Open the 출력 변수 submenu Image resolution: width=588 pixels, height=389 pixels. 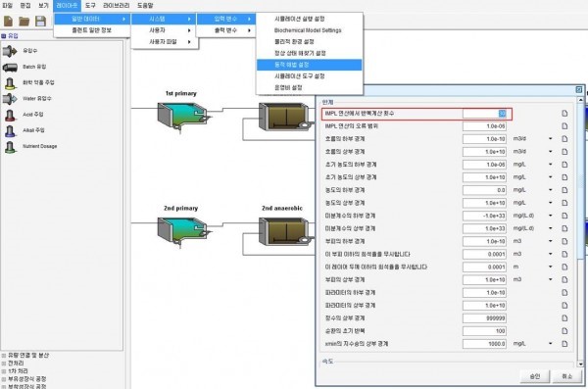[226, 30]
